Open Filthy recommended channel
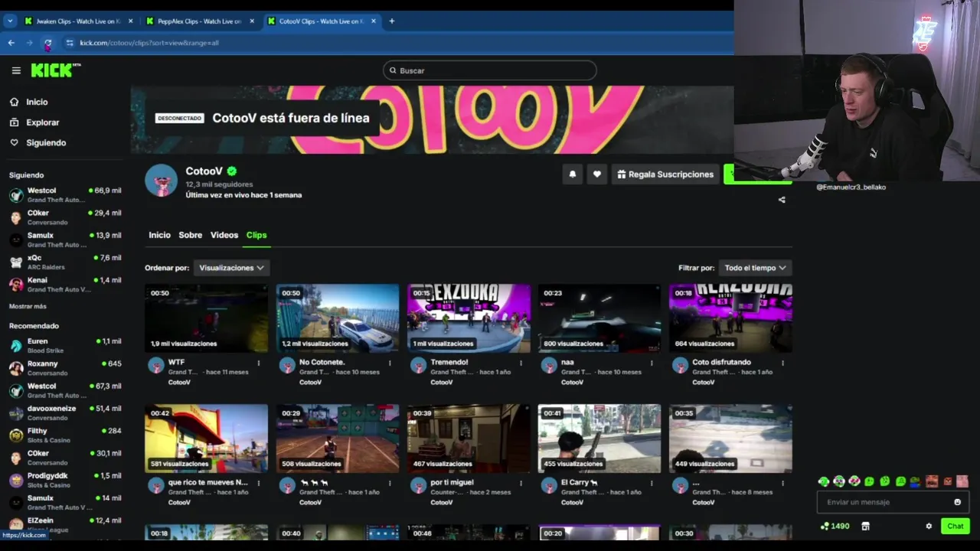 [x=65, y=435]
